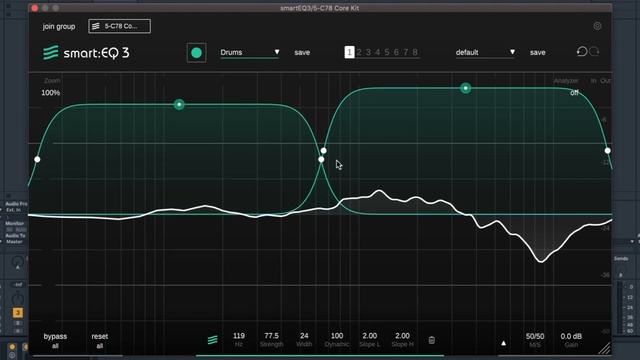Click the white left-edge handle of the low band
The height and width of the screenshot is (360, 640).
pos(37,159)
